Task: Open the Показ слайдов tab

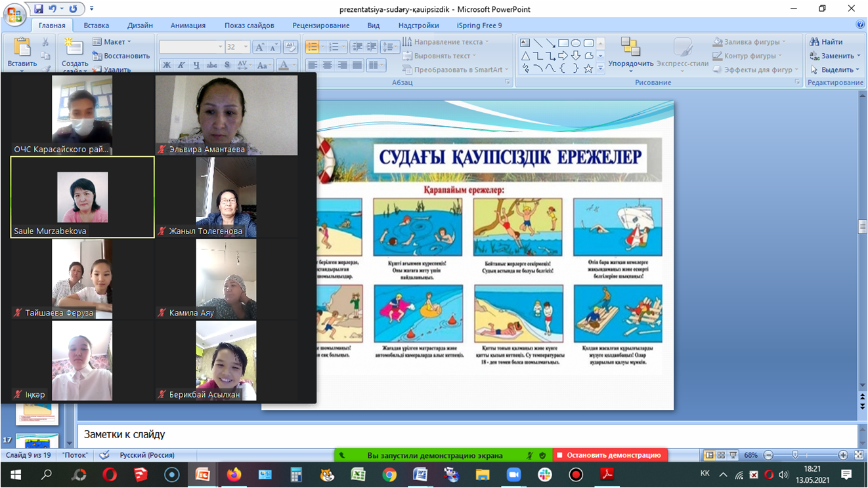Action: click(x=249, y=26)
